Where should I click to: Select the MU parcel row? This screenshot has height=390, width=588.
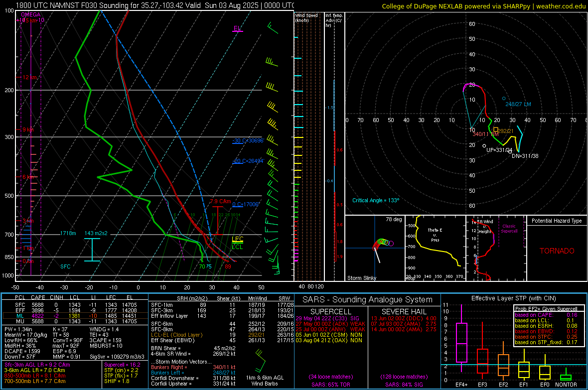click(x=75, y=321)
